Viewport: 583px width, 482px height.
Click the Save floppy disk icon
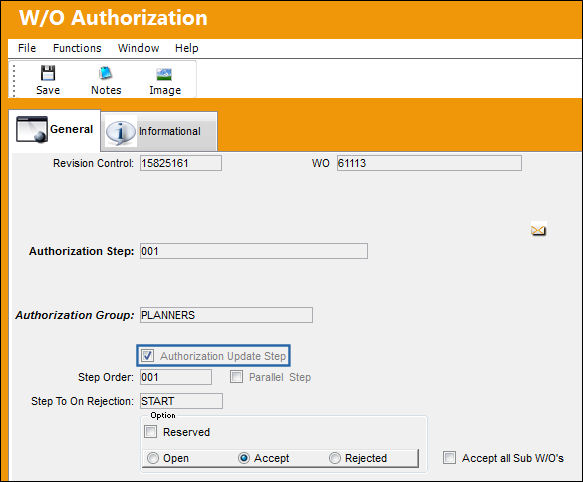[48, 73]
